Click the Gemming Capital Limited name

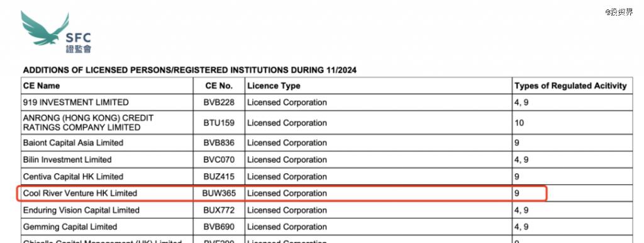coord(70,227)
